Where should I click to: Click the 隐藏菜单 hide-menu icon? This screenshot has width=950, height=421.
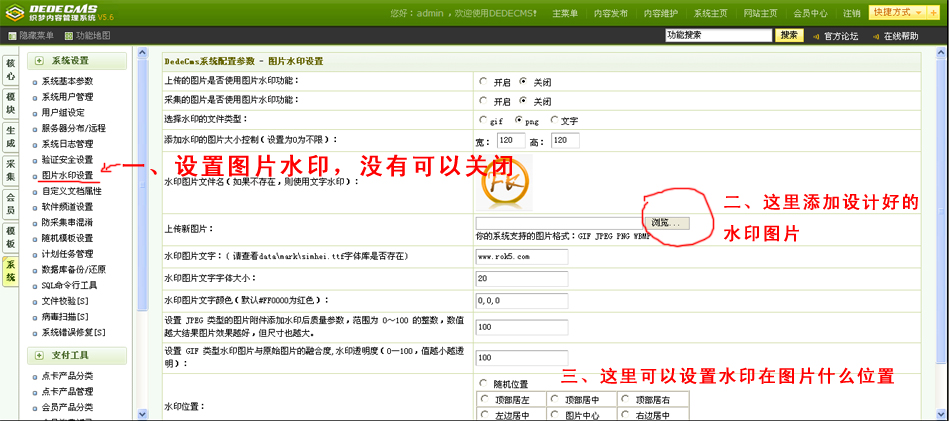[x=12, y=36]
